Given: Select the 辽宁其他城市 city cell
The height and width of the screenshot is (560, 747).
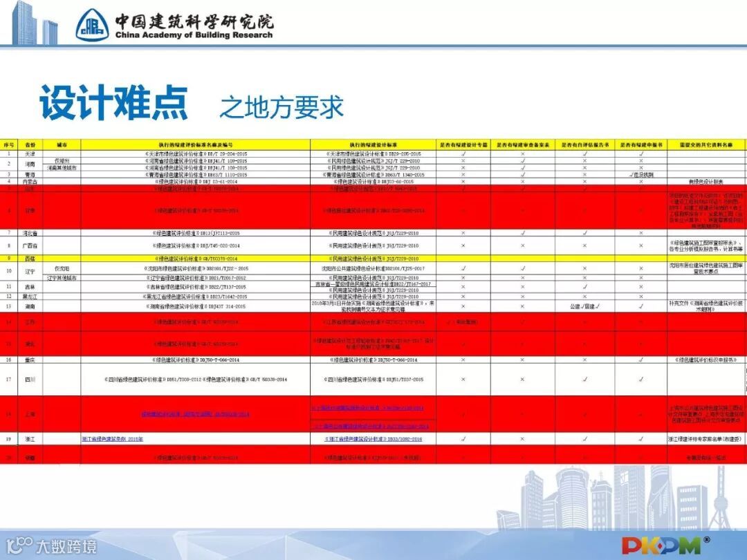Looking at the screenshot, I should [x=62, y=278].
